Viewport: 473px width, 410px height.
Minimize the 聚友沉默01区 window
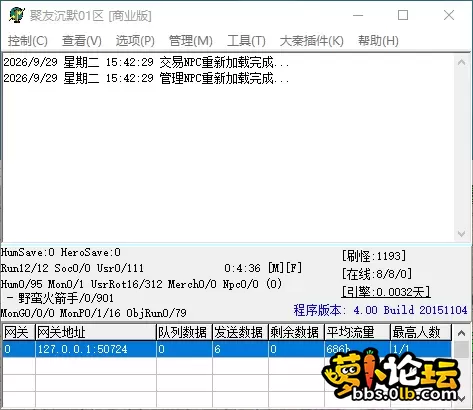(358, 15)
